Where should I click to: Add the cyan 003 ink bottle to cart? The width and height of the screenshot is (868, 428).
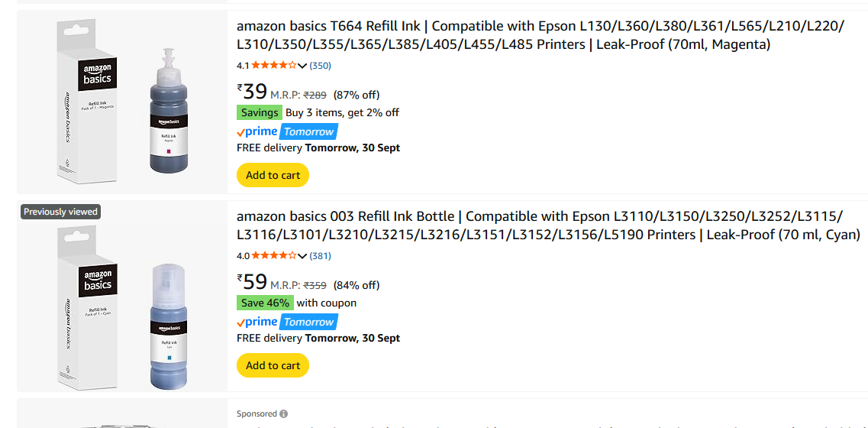(x=273, y=365)
